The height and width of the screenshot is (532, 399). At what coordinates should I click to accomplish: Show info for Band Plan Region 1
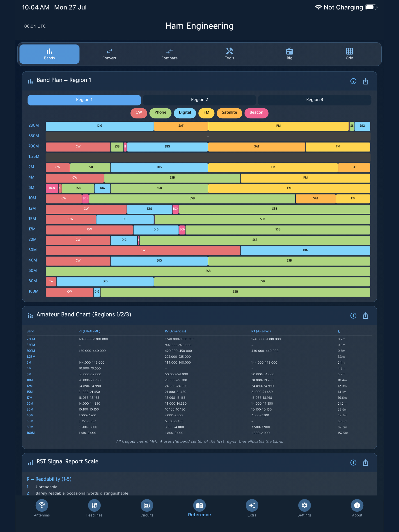pos(353,81)
